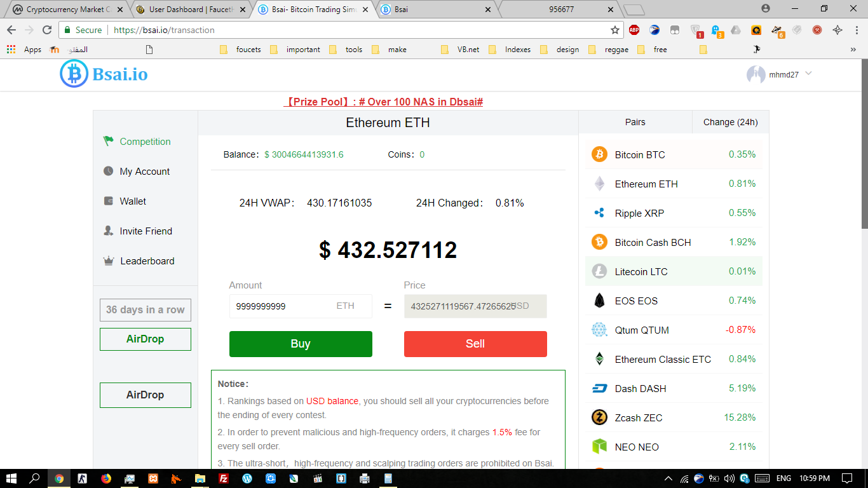Click the EOS coin icon
Screen dimensions: 868x488
(x=599, y=301)
